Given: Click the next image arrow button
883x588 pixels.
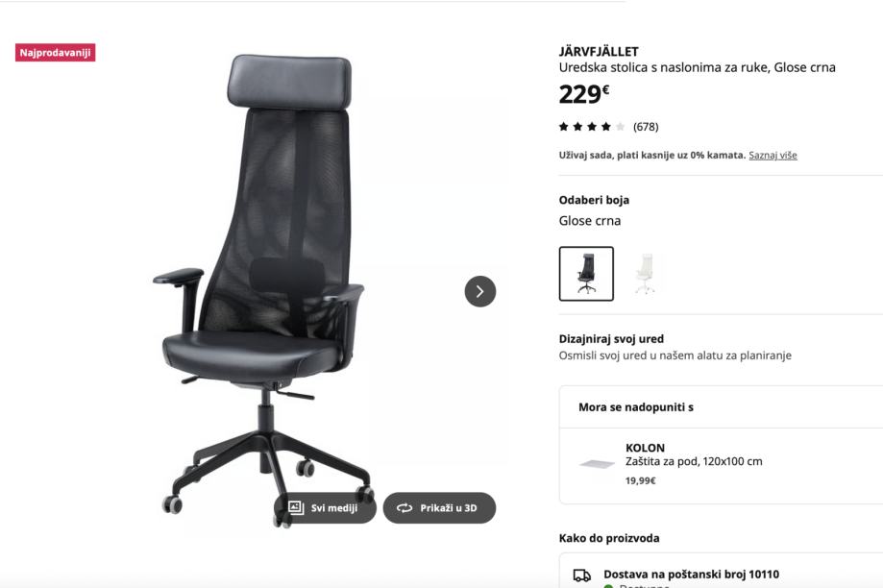Looking at the screenshot, I should click(479, 291).
